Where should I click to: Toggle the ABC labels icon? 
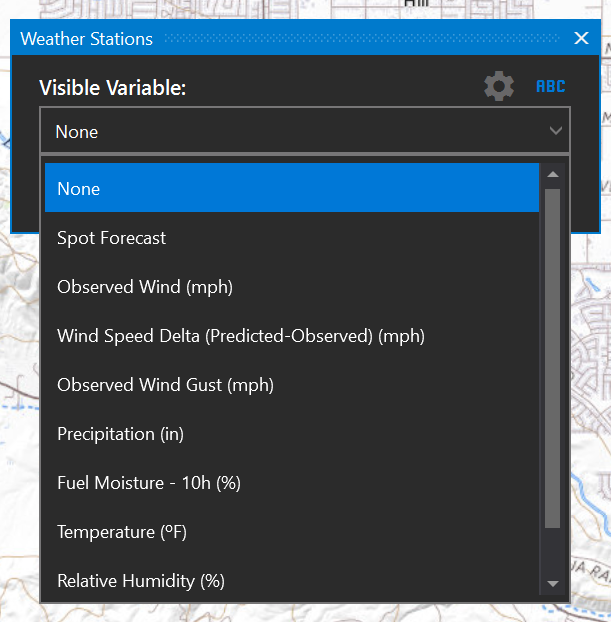click(x=550, y=87)
